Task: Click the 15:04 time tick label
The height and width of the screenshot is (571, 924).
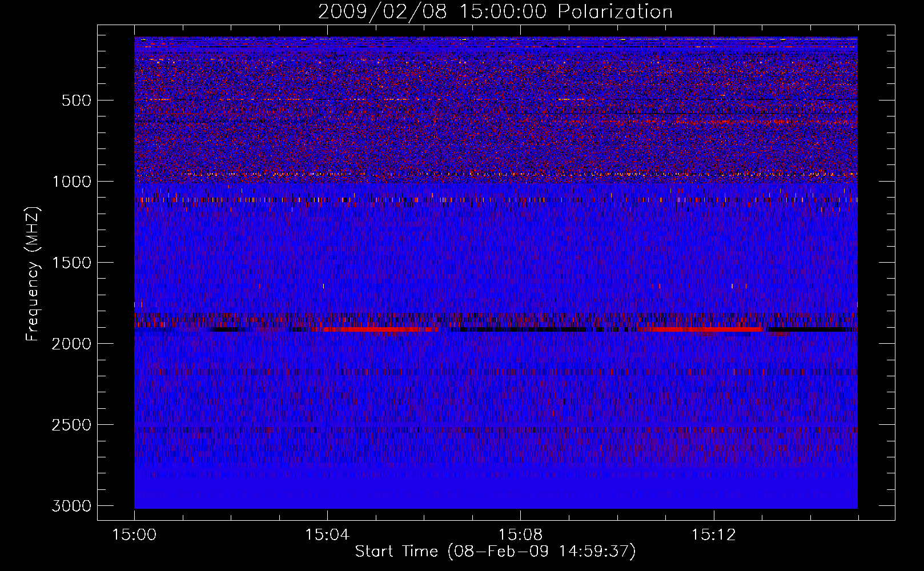Action: click(327, 535)
